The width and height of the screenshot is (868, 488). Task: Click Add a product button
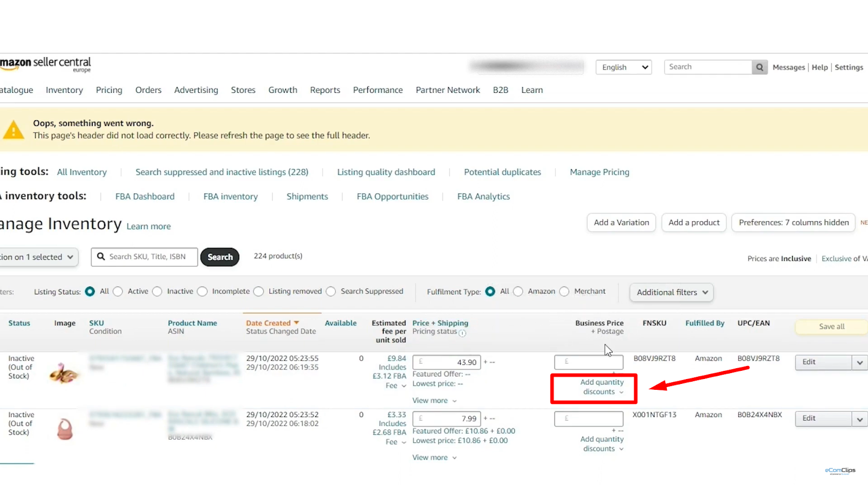[x=694, y=223]
